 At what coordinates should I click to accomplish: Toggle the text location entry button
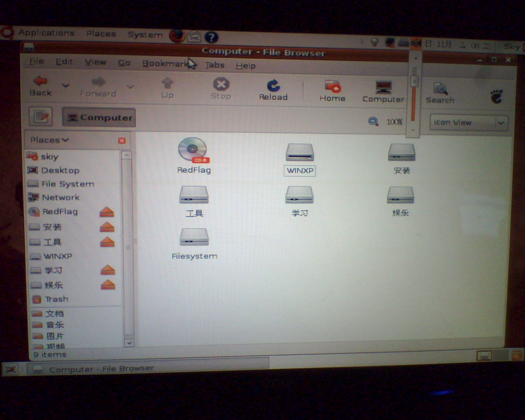(x=41, y=117)
